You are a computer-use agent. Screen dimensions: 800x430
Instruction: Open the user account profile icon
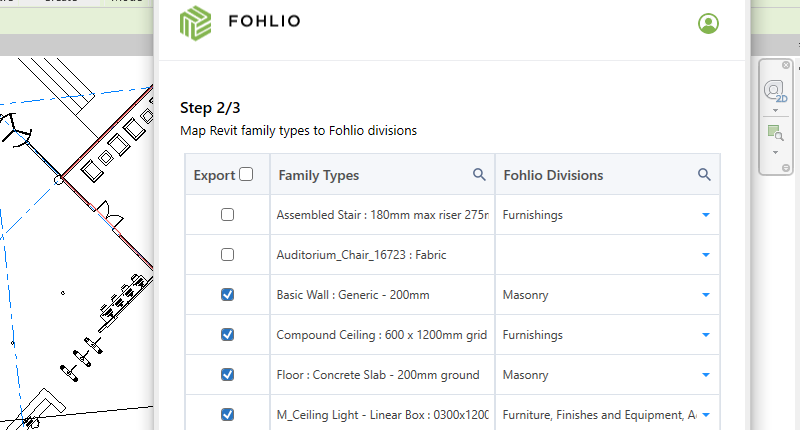coord(708,23)
